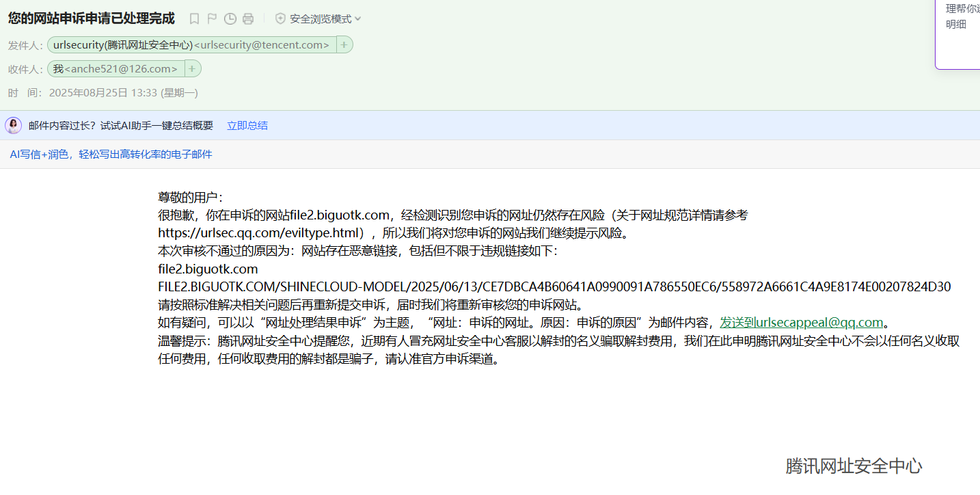Viewport: 980px width, 495px height.
Task: Click the clock reminder icon in header
Action: click(x=230, y=19)
